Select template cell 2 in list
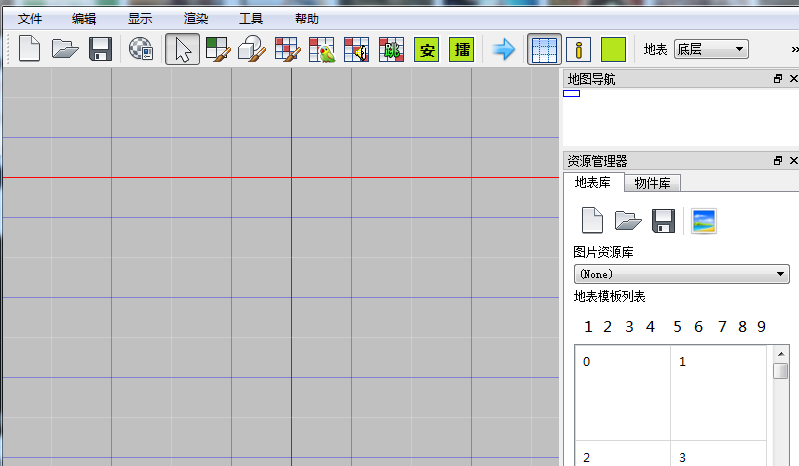Screen dimensions: 799x466 coord(623,453)
